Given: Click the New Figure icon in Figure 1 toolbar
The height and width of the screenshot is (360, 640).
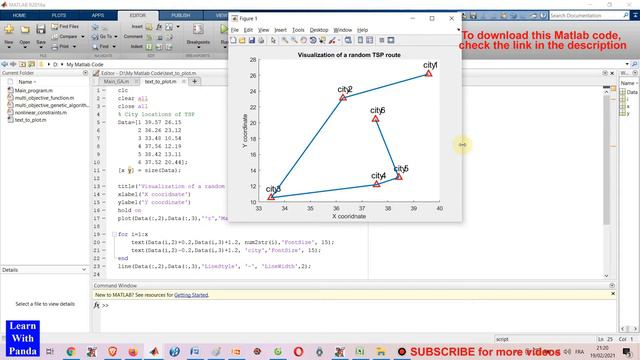Looking at the screenshot, I should click(x=233, y=40).
